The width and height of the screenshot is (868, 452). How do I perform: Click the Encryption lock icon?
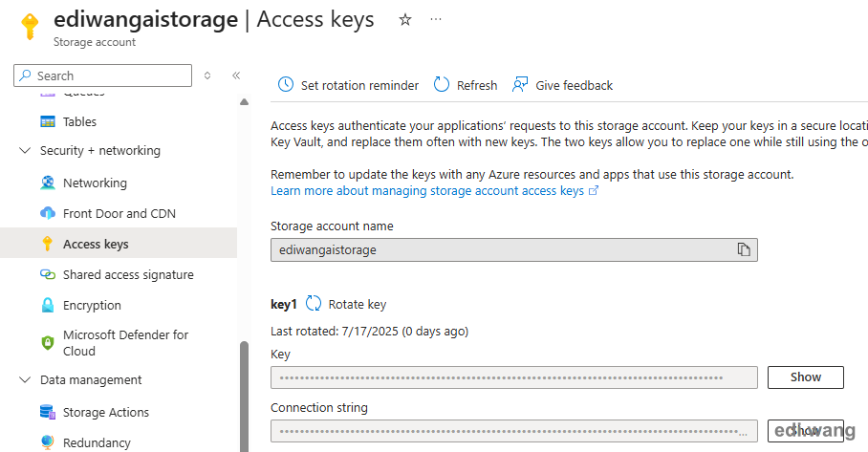click(x=48, y=305)
